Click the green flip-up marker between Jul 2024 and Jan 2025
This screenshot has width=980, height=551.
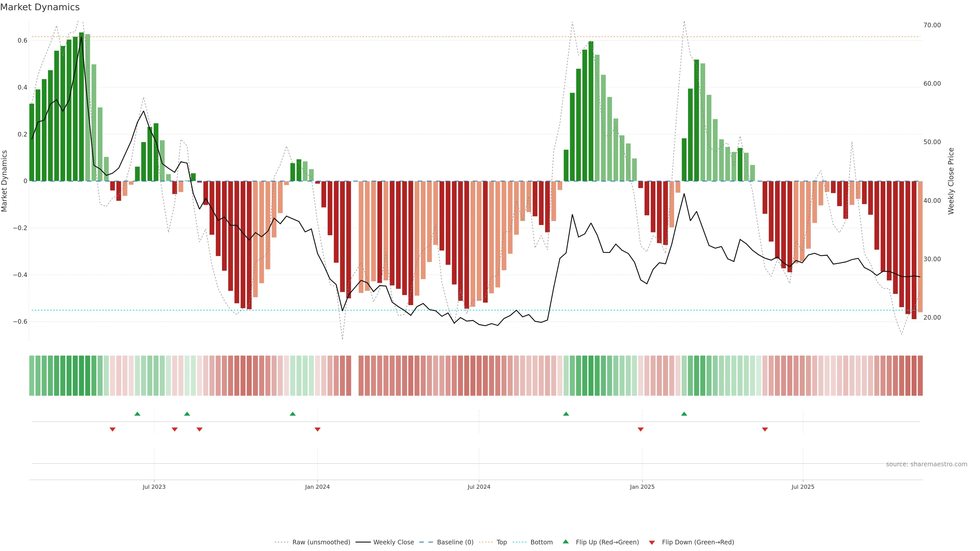point(566,414)
